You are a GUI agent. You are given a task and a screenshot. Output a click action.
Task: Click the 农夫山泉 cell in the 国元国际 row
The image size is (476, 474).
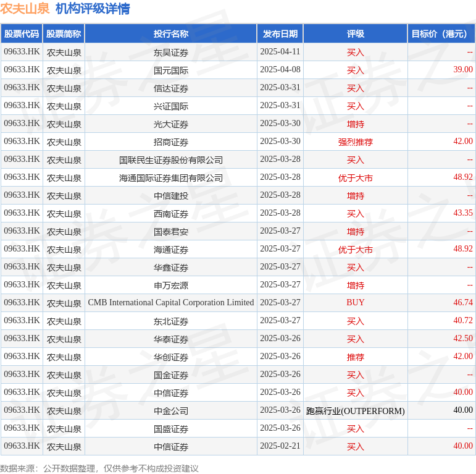[x=64, y=70]
